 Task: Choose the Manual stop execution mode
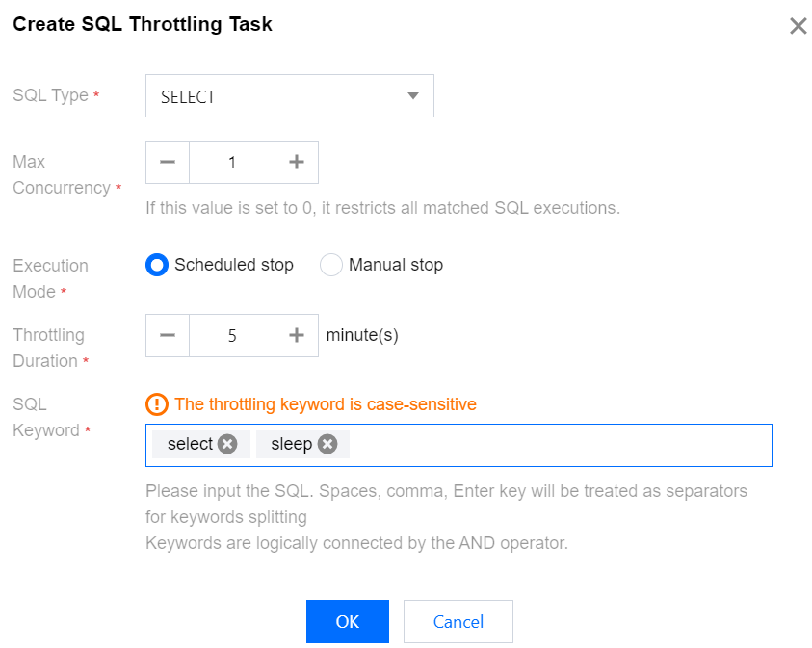331,265
